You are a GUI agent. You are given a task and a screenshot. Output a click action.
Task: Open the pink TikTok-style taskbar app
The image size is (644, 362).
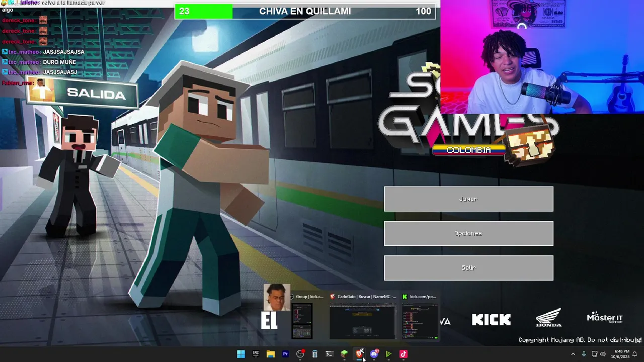[x=403, y=354]
